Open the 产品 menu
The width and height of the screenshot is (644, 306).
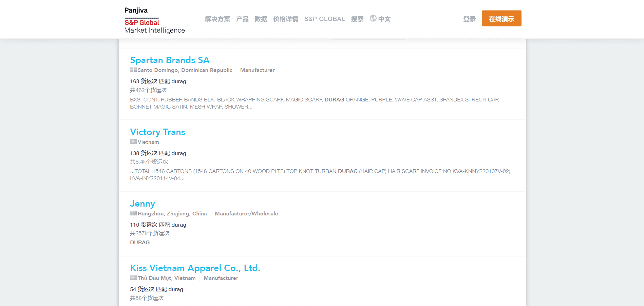[x=242, y=19]
